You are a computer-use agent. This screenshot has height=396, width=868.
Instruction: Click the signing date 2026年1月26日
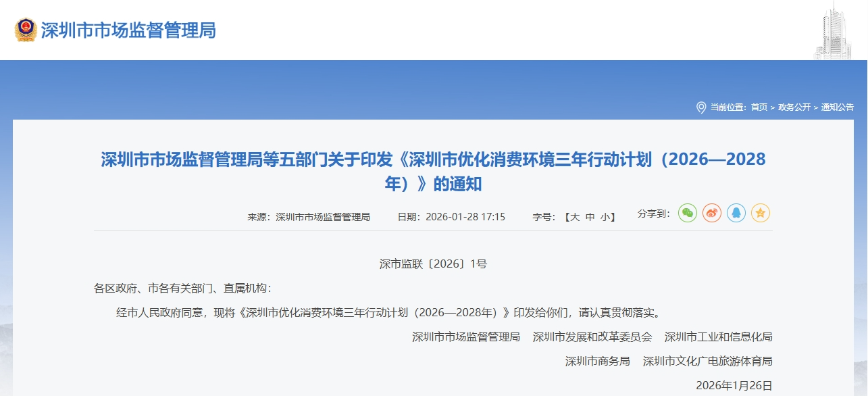(734, 386)
